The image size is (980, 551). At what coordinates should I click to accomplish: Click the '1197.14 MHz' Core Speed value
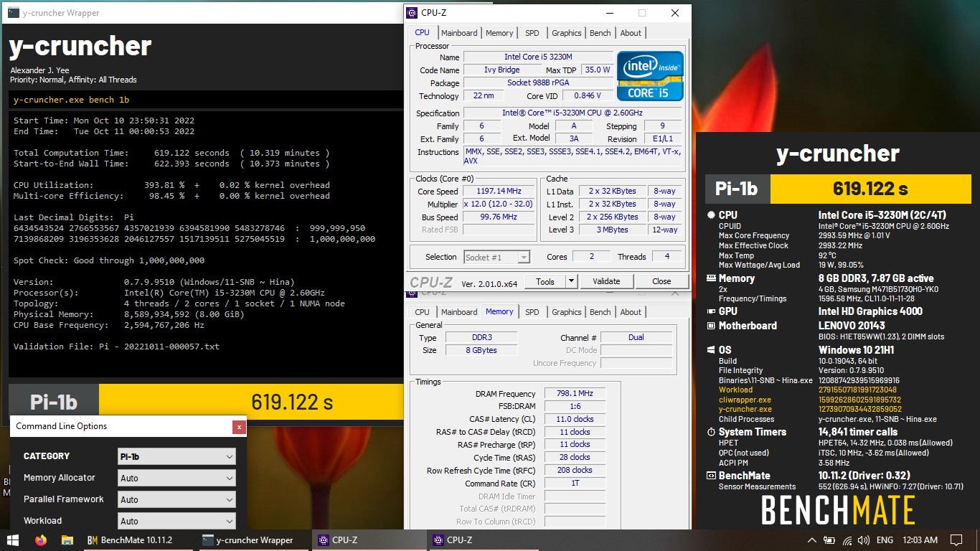(498, 192)
